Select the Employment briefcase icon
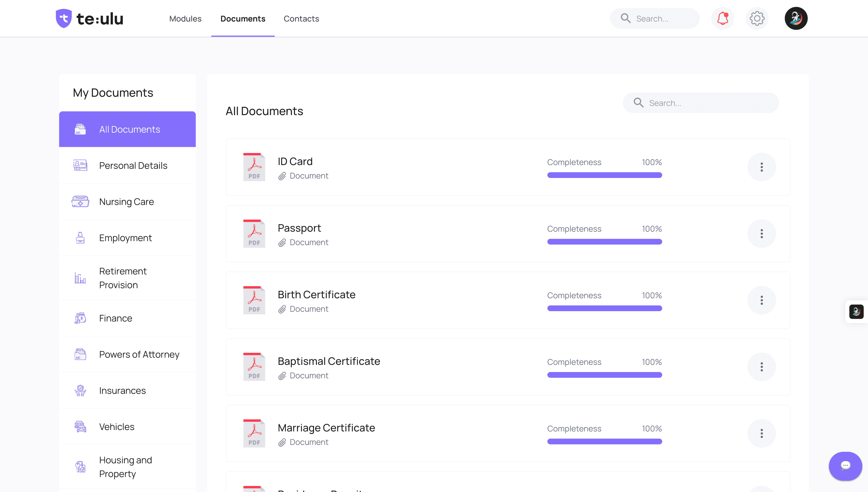This screenshot has height=492, width=868. pos(80,238)
